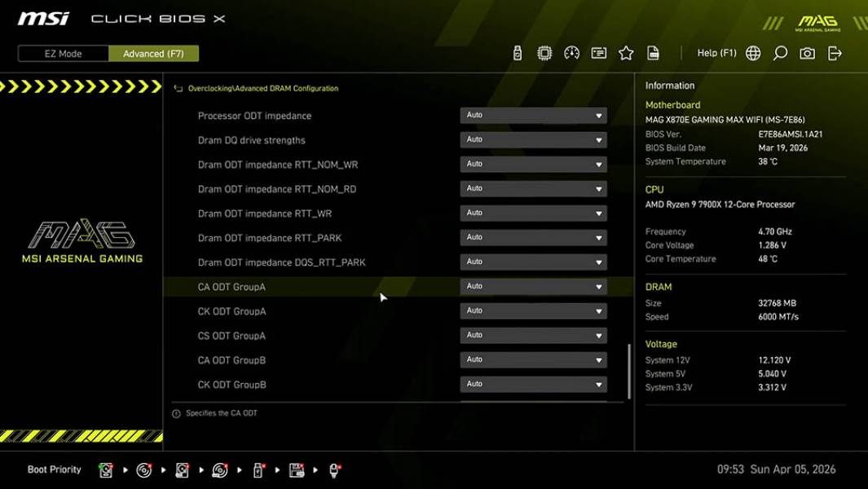Change language with the globe icon

(x=752, y=52)
